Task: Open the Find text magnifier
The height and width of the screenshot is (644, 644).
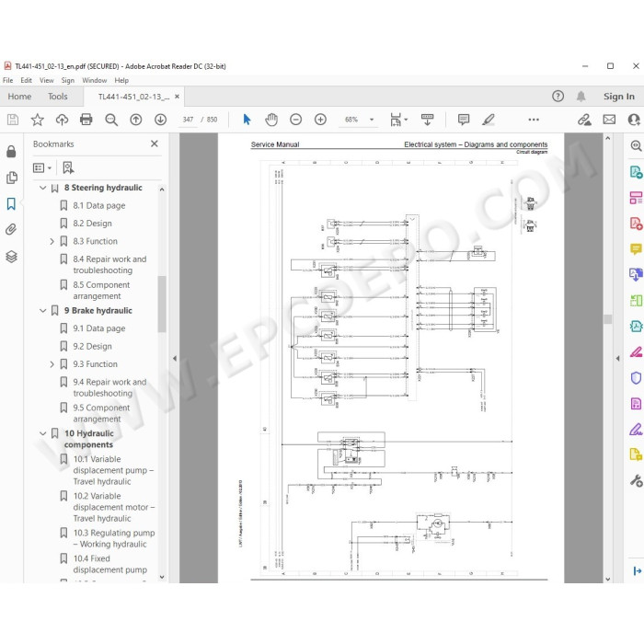Action: coord(111,120)
